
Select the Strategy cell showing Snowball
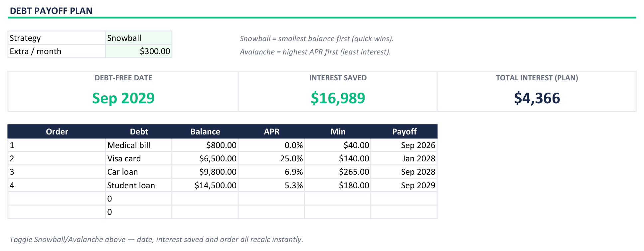coord(139,38)
